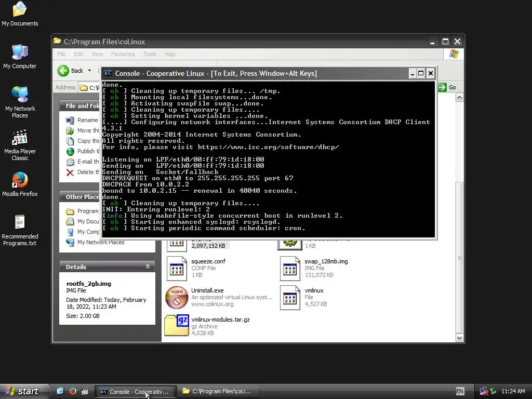Screen dimensions: 532x399
Task: Click the Delete red X icon
Action: click(x=70, y=172)
